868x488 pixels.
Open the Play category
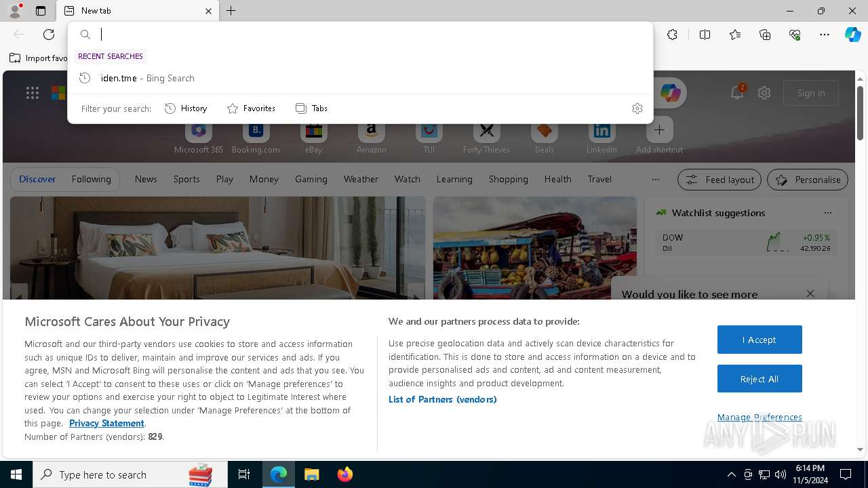[x=224, y=179]
